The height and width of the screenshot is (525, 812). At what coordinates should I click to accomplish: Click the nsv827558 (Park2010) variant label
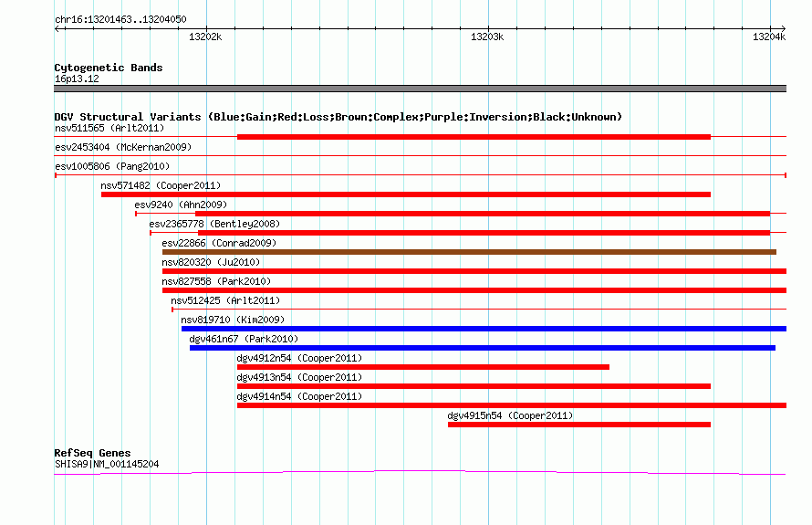click(x=216, y=281)
